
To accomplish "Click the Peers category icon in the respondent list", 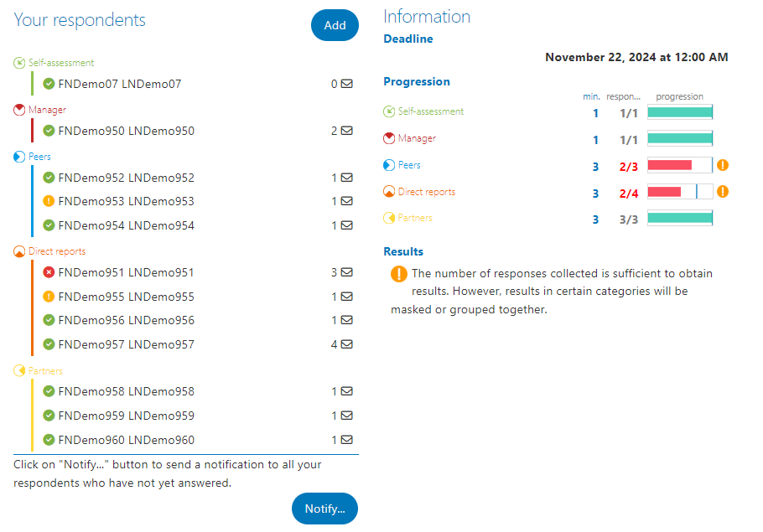I will click(x=18, y=156).
